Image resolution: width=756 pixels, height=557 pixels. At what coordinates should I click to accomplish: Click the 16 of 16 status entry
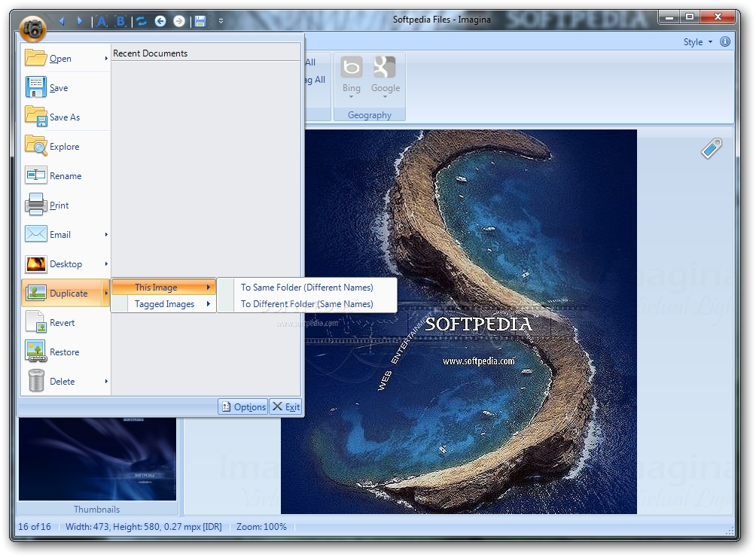point(34,527)
